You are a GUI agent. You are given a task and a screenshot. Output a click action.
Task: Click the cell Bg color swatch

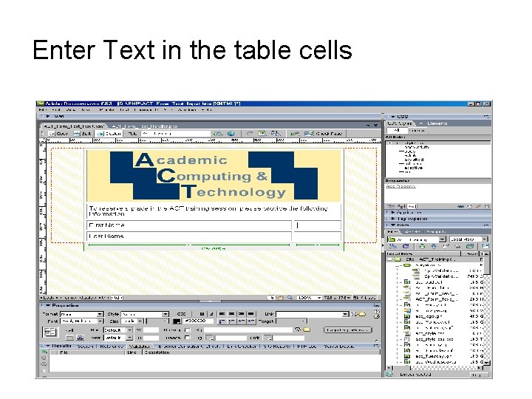coord(210,338)
